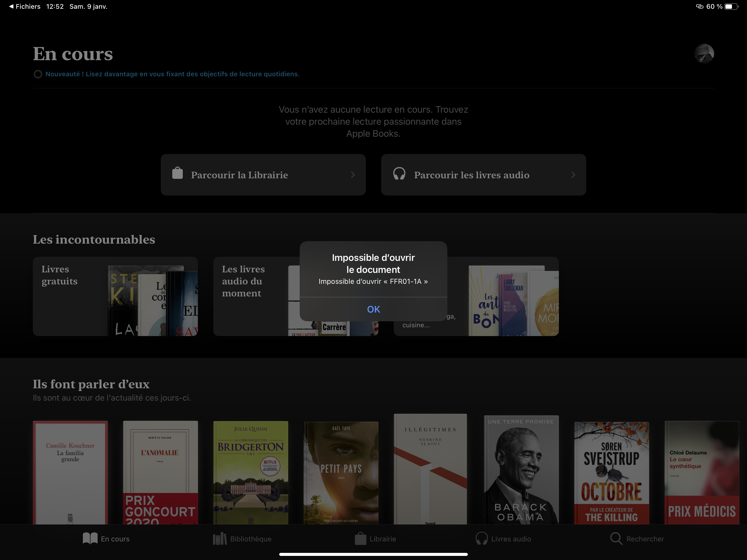
Task: Select the Petit Pays book cover
Action: [x=341, y=472]
